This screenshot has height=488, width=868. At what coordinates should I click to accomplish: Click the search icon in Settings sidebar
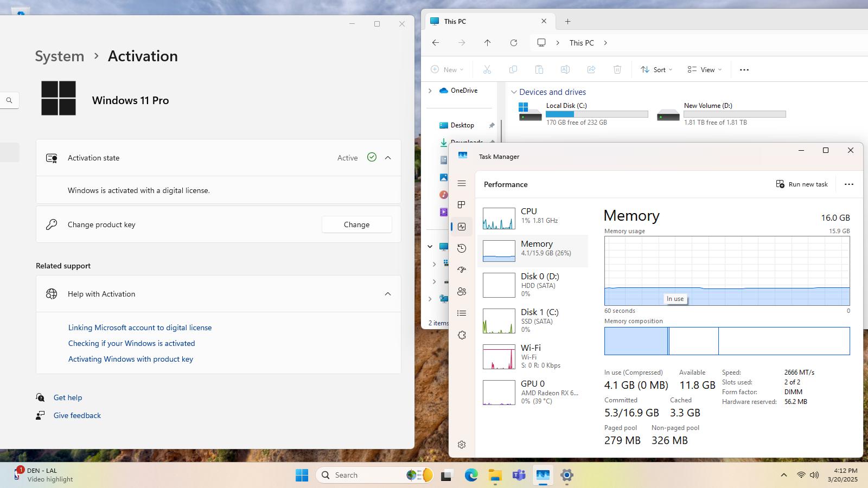click(9, 100)
